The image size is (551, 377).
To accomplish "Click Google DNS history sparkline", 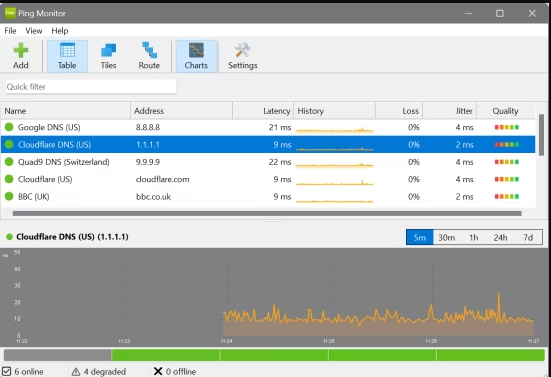I will click(335, 129).
